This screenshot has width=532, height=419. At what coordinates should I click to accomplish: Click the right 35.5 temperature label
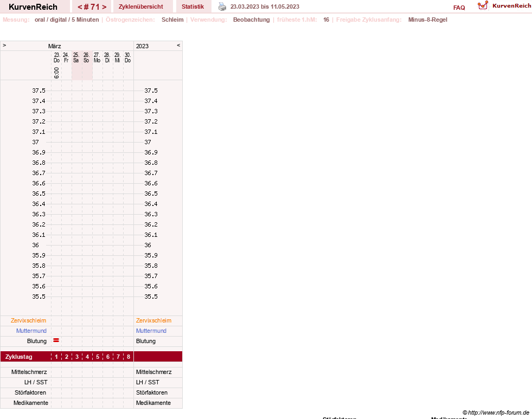click(151, 296)
